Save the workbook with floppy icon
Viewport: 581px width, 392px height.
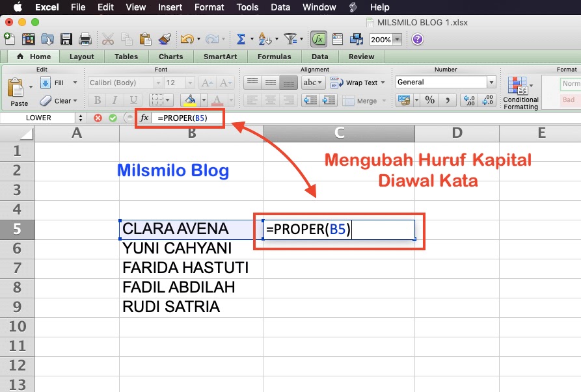coord(66,39)
